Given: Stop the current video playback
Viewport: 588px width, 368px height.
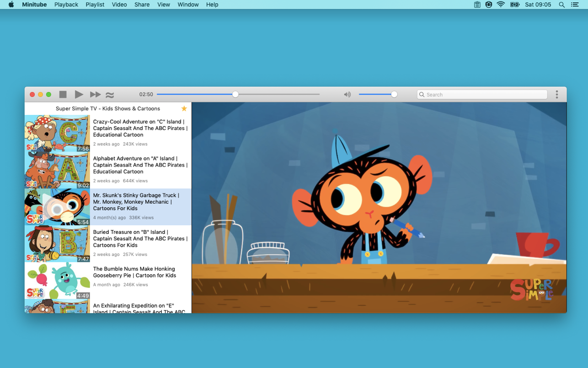Looking at the screenshot, I should click(63, 94).
